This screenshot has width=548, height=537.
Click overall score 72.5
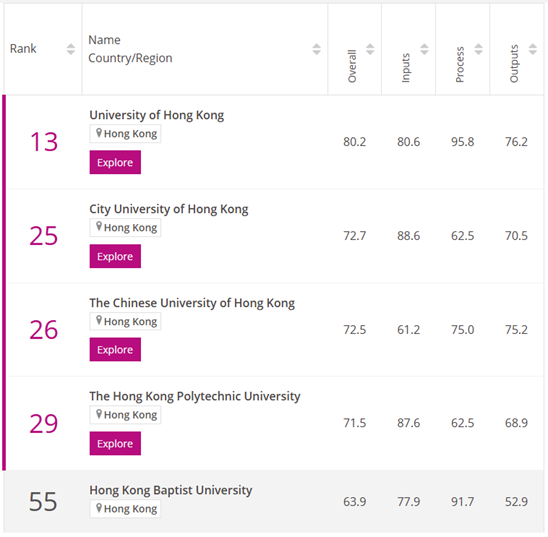click(354, 330)
